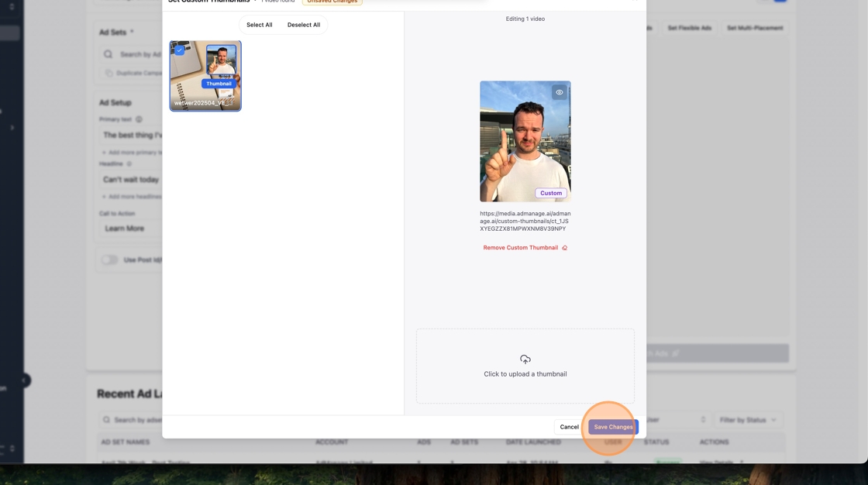Viewport: 868px width, 485px height.
Task: Click Set Multi-Placement button in background
Action: point(755,28)
